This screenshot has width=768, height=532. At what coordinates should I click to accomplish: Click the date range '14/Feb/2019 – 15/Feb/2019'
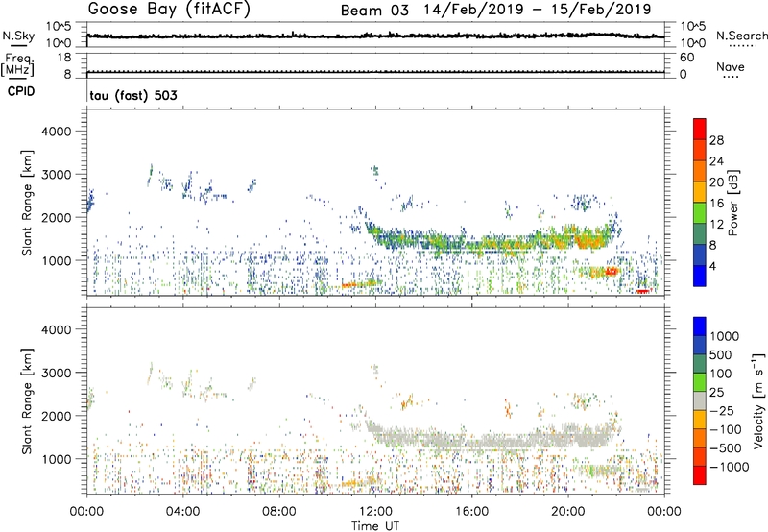coord(538,10)
